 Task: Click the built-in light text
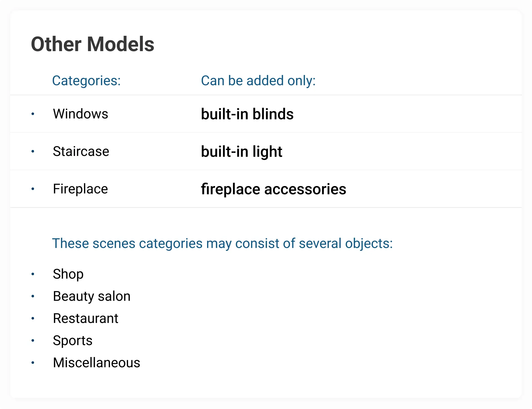click(x=241, y=152)
